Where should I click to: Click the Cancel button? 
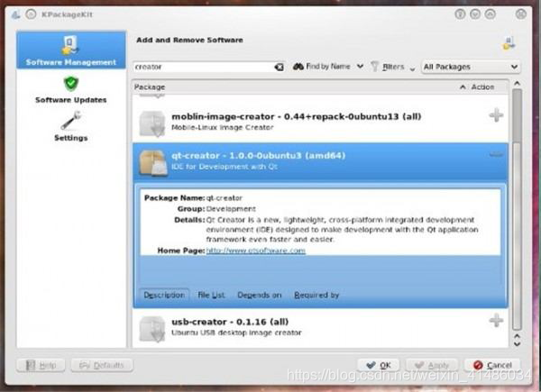click(x=492, y=365)
